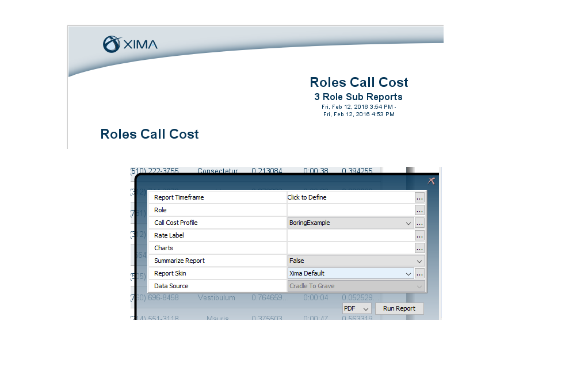
Task: Click the empty Charts value field
Action: (x=350, y=248)
